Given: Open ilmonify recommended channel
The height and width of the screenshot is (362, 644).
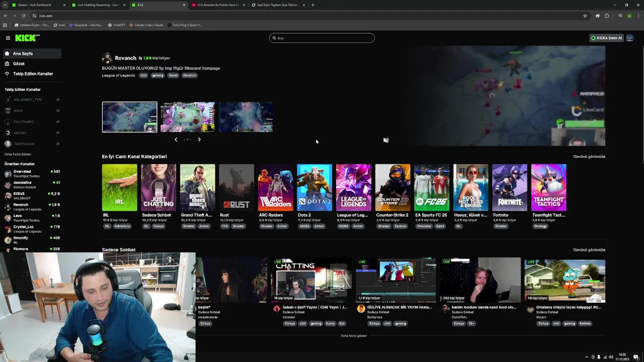Looking at the screenshot, I should click(x=31, y=240).
